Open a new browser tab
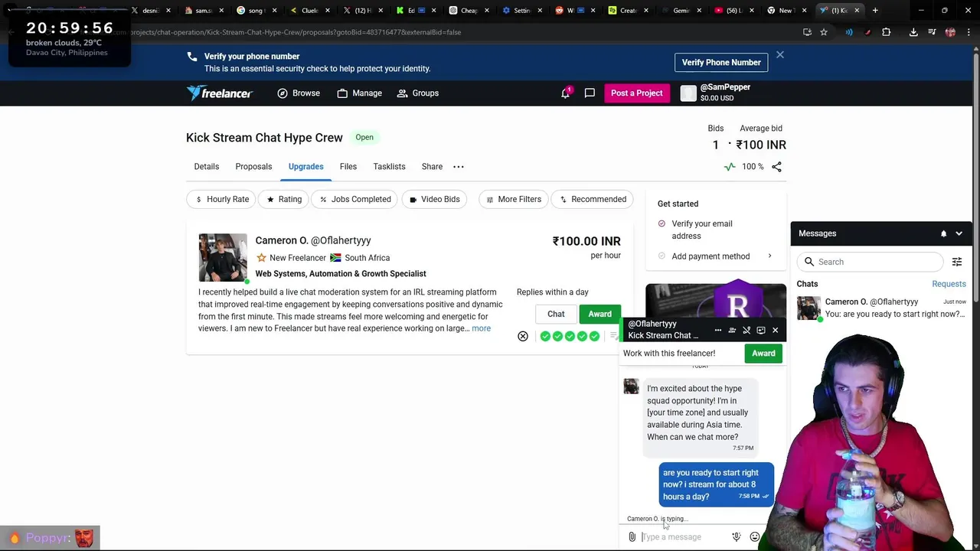The width and height of the screenshot is (980, 551). [875, 11]
